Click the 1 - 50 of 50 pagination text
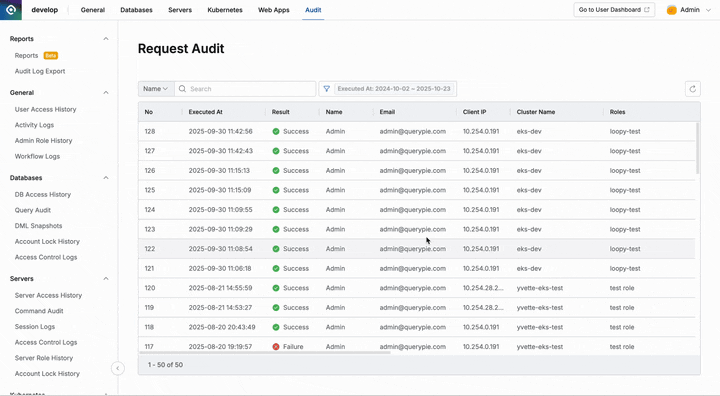 pos(165,365)
